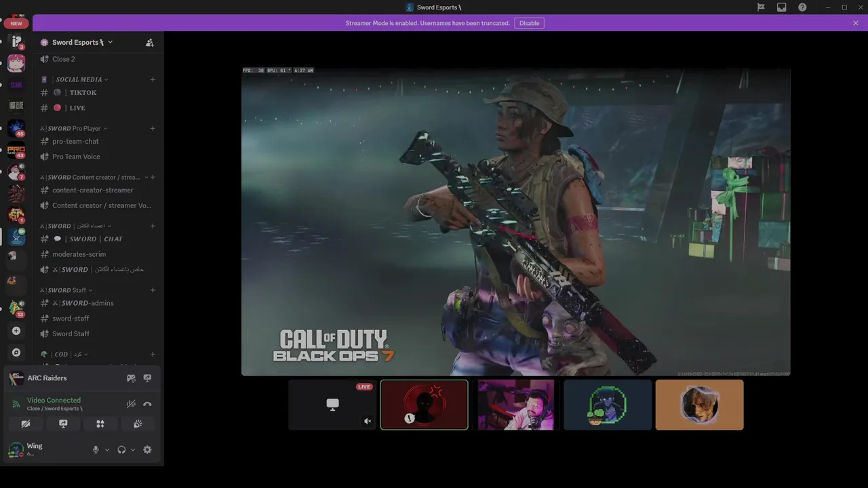Select the webcam participant tile
This screenshot has width=868, height=488.
click(x=516, y=405)
